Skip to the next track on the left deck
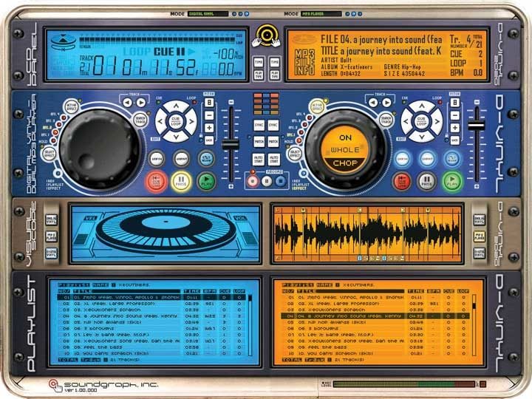Screen dimensions: 532x399 click(141, 103)
